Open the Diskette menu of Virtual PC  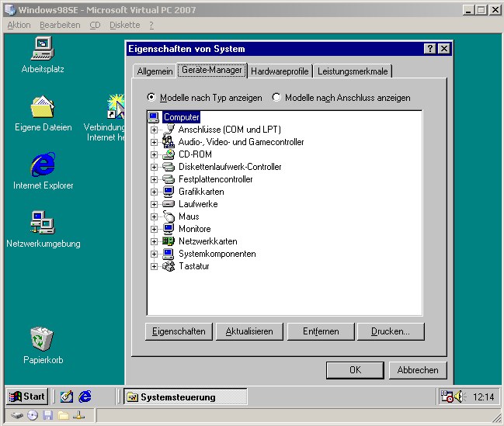[x=125, y=25]
